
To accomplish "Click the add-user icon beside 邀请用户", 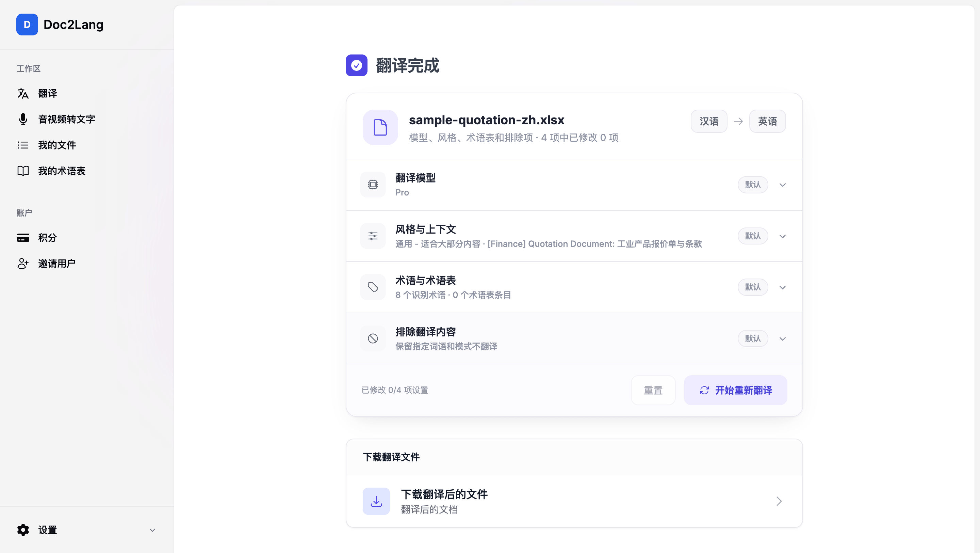I will (x=23, y=263).
